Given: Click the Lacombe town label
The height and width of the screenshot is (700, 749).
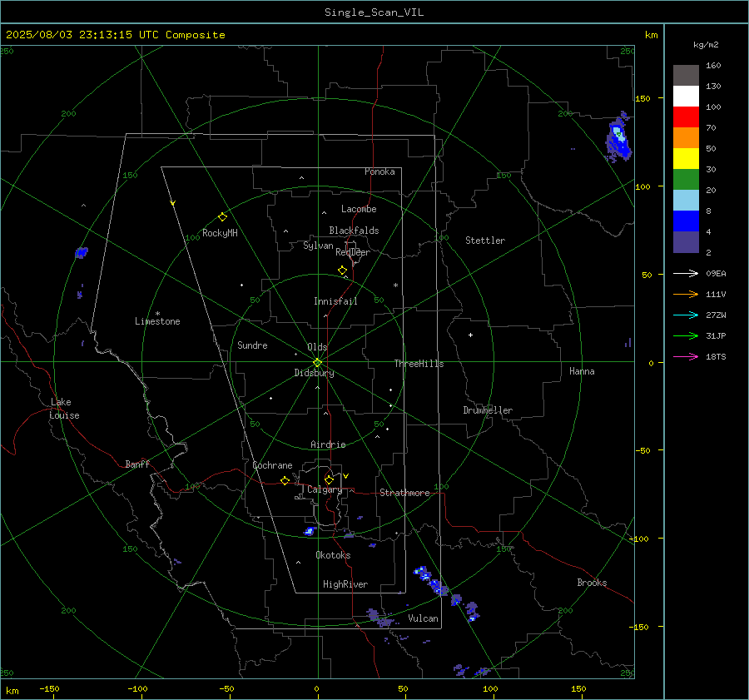Looking at the screenshot, I should 359,209.
